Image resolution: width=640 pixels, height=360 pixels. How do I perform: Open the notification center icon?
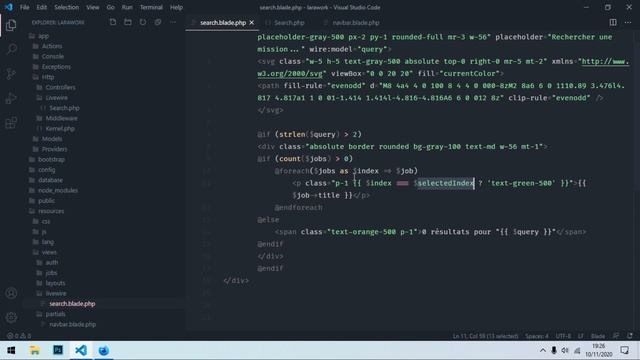[624, 350]
